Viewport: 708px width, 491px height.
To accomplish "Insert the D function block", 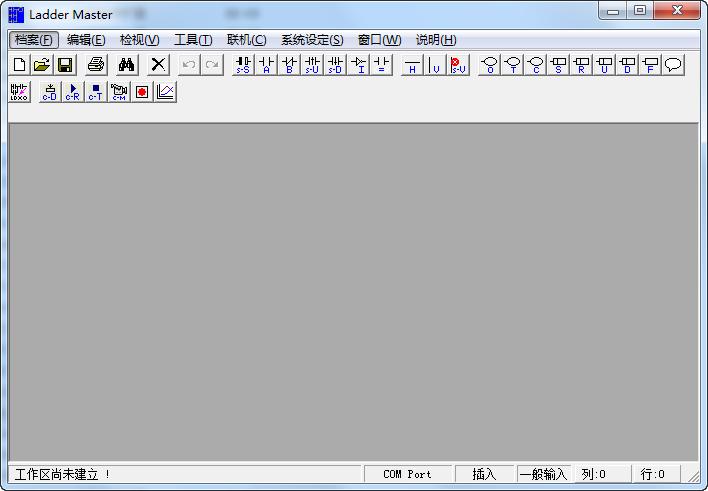I will click(628, 65).
